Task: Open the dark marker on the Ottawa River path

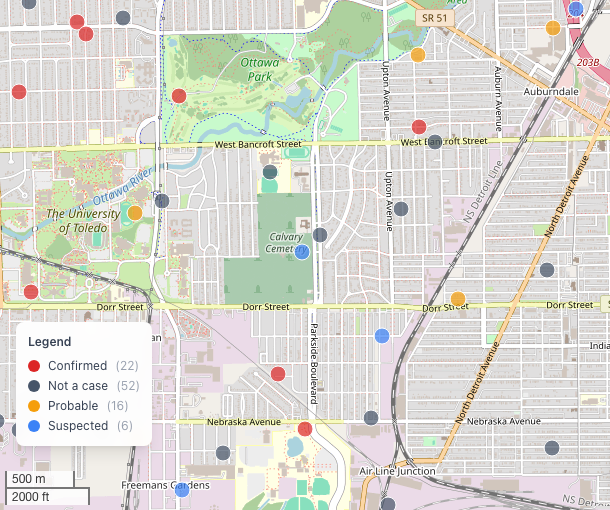Action: point(162,201)
